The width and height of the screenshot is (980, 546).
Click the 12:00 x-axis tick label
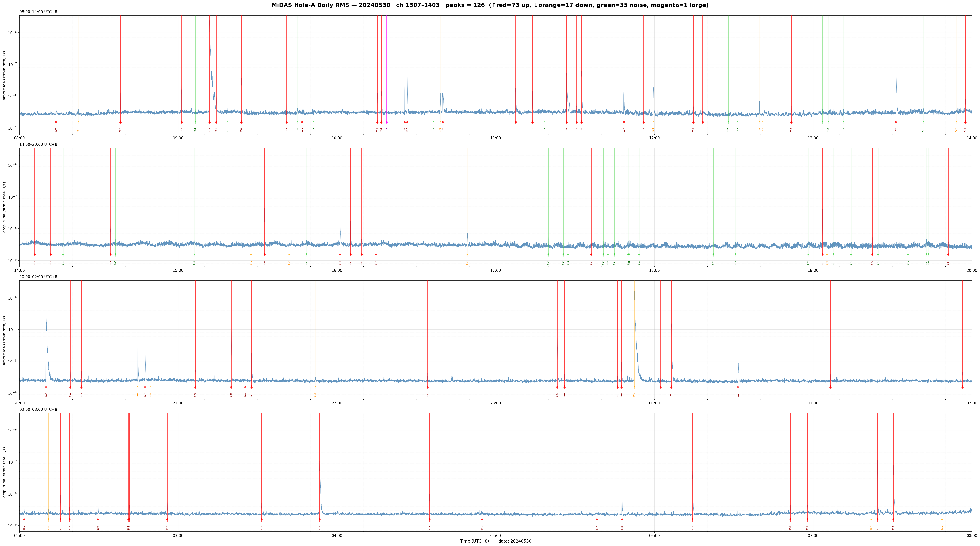(x=654, y=138)
